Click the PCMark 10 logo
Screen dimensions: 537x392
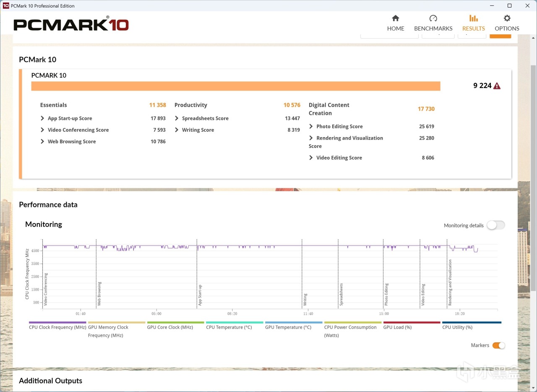click(71, 25)
